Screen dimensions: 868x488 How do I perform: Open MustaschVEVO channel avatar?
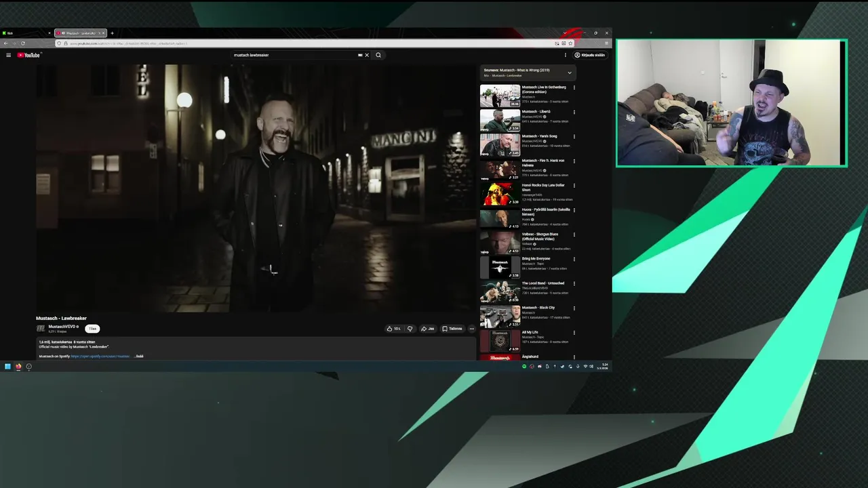(x=41, y=329)
